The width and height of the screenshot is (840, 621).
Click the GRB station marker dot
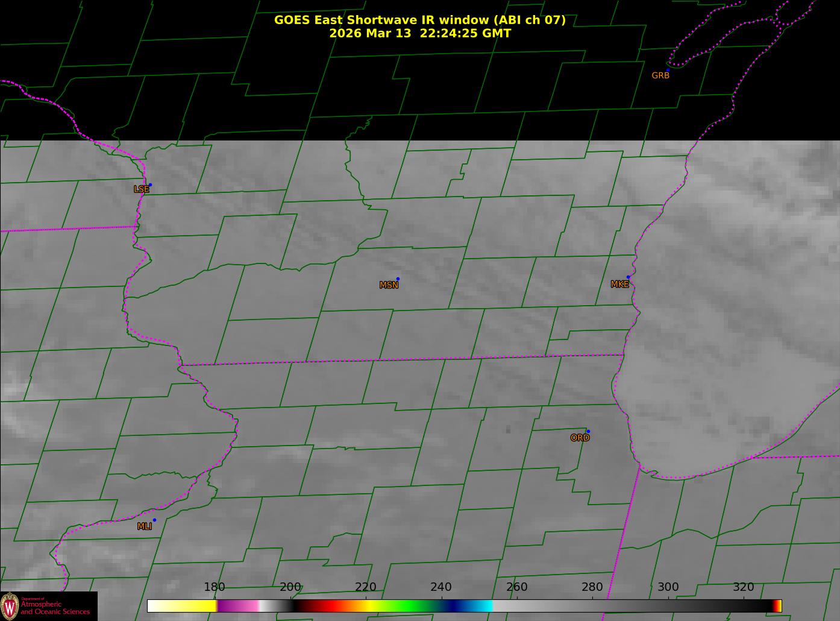tap(668, 71)
